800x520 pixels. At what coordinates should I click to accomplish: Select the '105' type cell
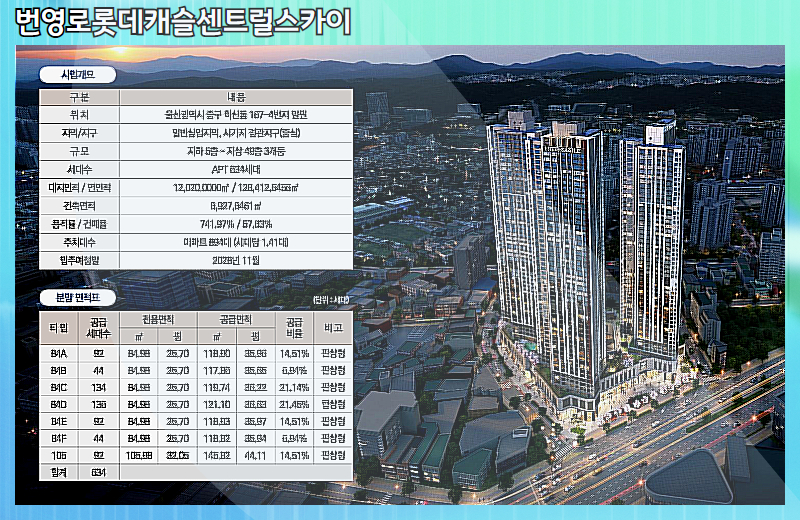point(59,455)
